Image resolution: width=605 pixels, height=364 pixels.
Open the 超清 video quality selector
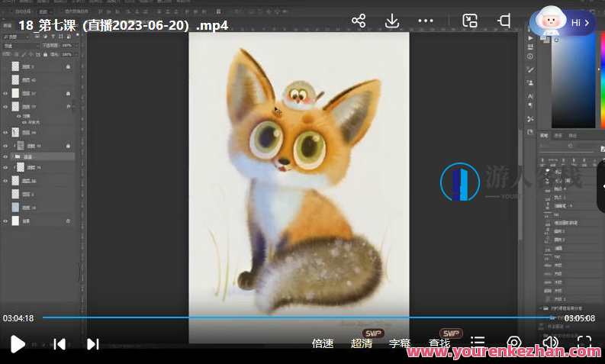362,343
